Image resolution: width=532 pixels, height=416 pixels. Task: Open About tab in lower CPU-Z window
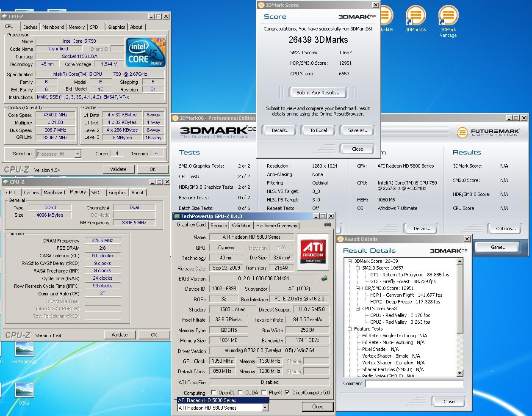tap(138, 193)
